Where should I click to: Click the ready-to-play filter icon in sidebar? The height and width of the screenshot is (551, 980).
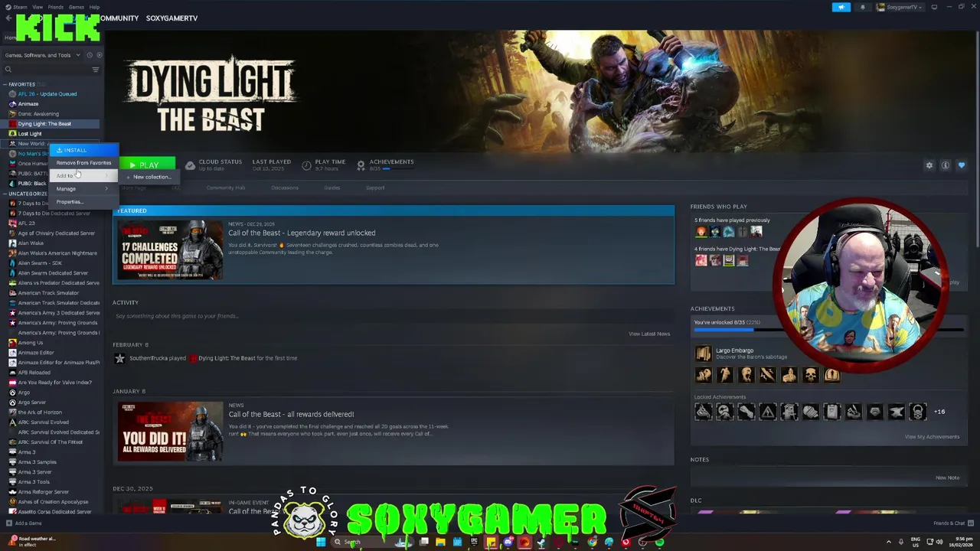[100, 55]
